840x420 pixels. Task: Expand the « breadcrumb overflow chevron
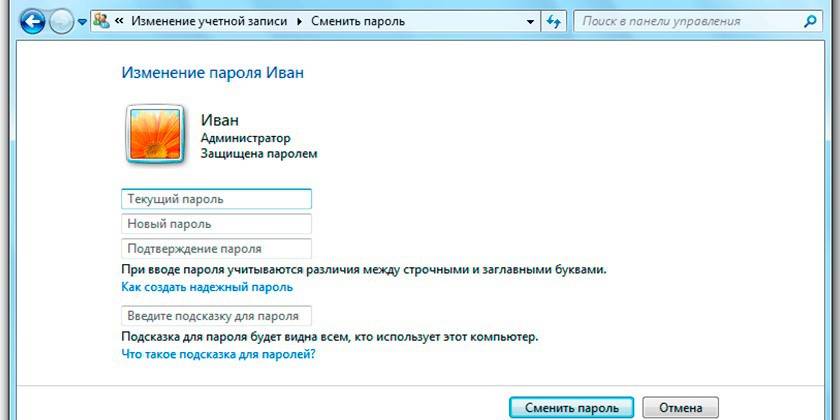pos(119,21)
